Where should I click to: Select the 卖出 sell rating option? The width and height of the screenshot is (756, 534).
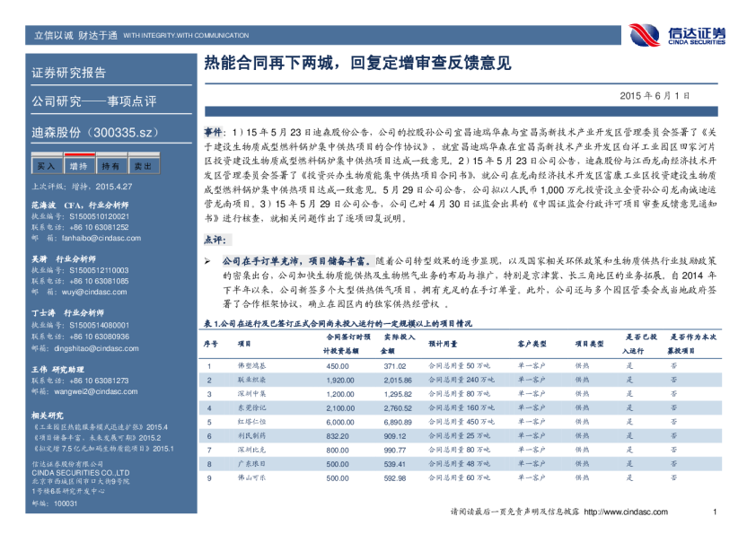[x=144, y=166]
